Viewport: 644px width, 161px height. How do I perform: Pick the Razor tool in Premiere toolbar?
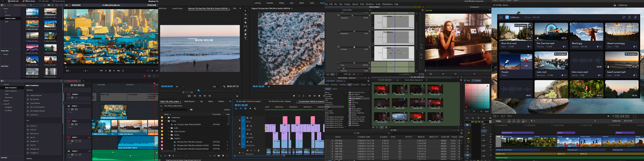tap(245, 23)
